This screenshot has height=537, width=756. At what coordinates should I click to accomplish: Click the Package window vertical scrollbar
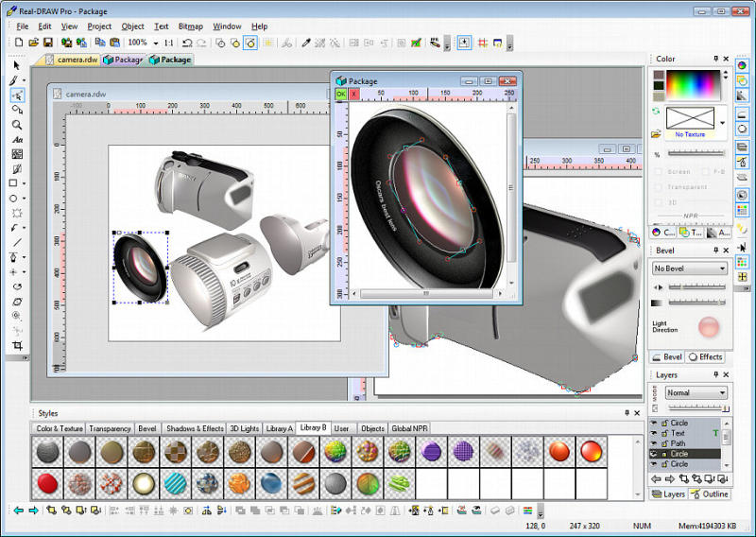511,195
